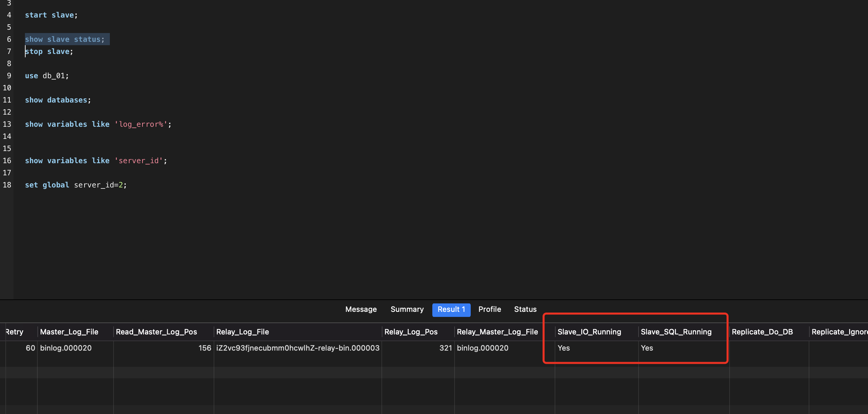Select the Result 1 tab
Image resolution: width=868 pixels, height=414 pixels.
point(451,309)
